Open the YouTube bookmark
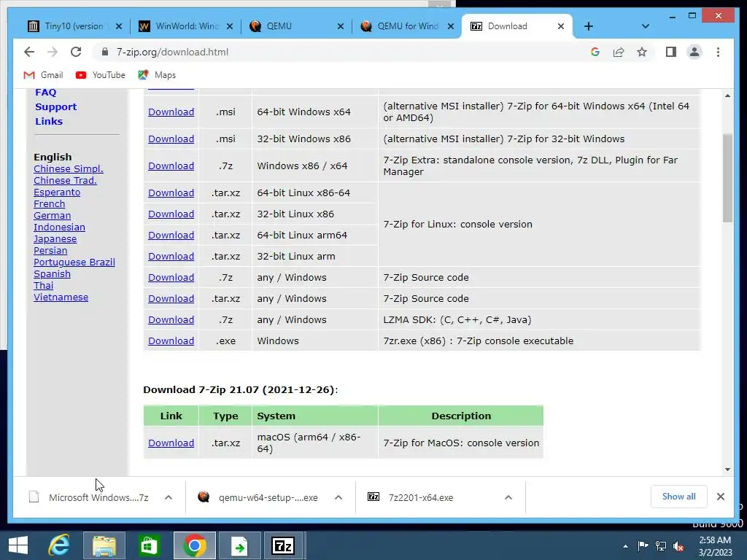The width and height of the screenshot is (747, 560). (x=101, y=75)
